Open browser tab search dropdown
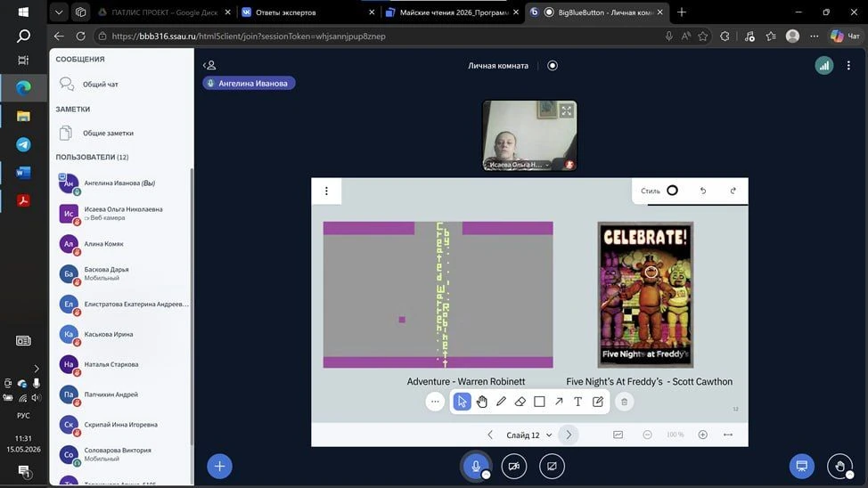Screen dimensions: 868x488 click(x=59, y=12)
